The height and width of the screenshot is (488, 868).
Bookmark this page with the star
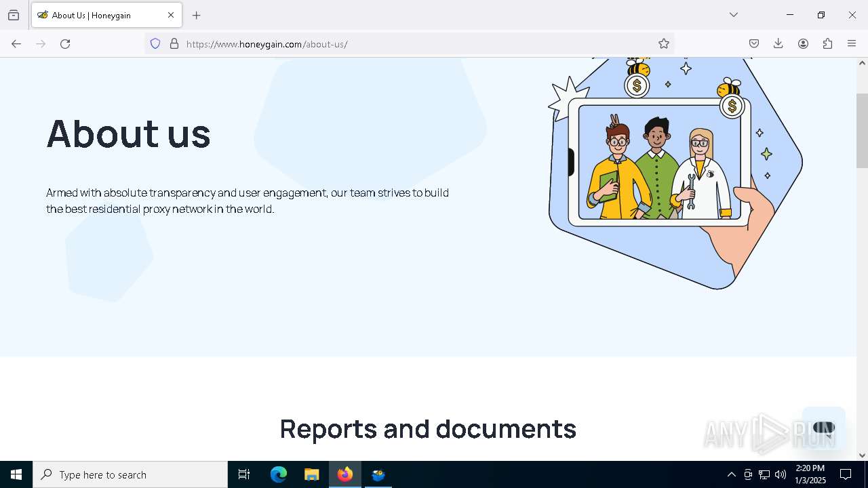coord(664,44)
